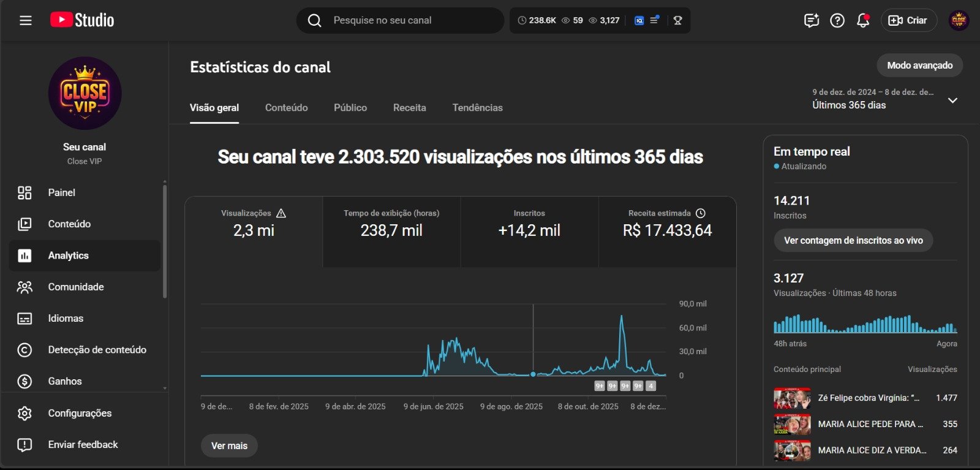The height and width of the screenshot is (470, 980).
Task: Open the MARIA ALICE PEDE PARA video thumbnail
Action: click(792, 424)
